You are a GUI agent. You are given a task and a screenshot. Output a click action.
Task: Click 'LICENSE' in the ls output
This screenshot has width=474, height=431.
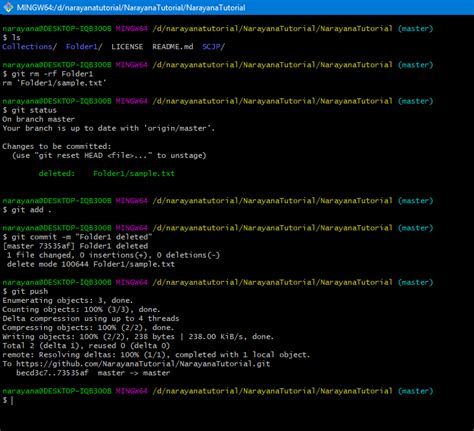(127, 46)
